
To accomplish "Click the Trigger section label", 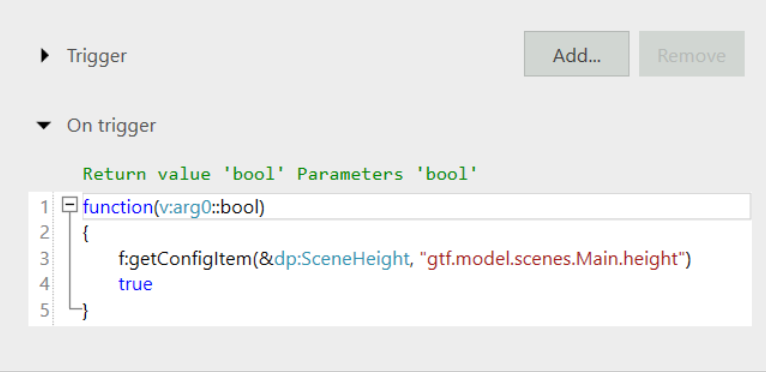I will (x=97, y=56).
